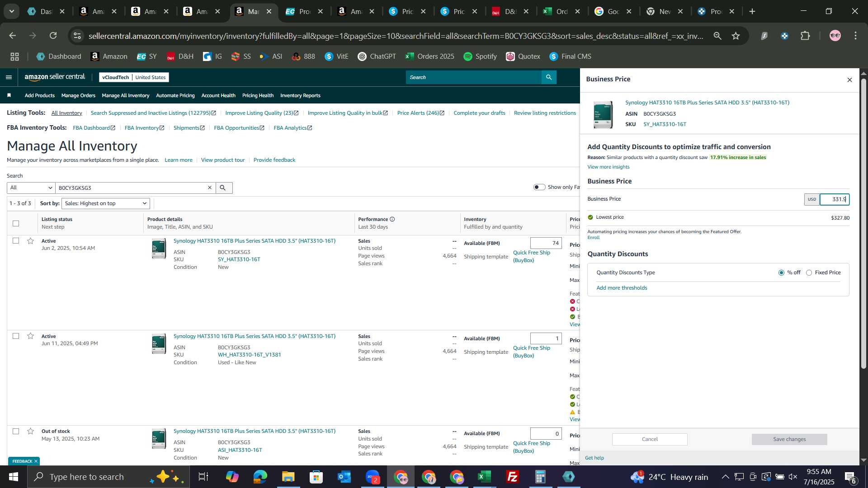Open the Inventory Reports menu
This screenshot has height=488, width=868.
300,95
